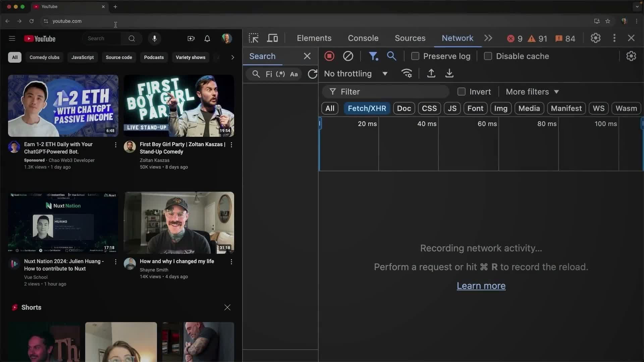Import a HAR file with upload arrow
Screen dimensions: 644x362
pyautogui.click(x=431, y=74)
